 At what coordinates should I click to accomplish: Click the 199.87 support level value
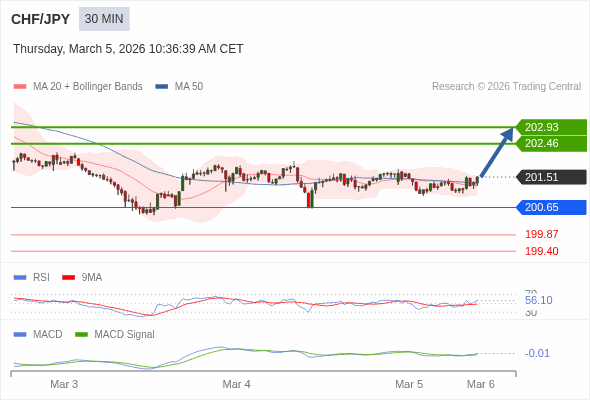(542, 234)
